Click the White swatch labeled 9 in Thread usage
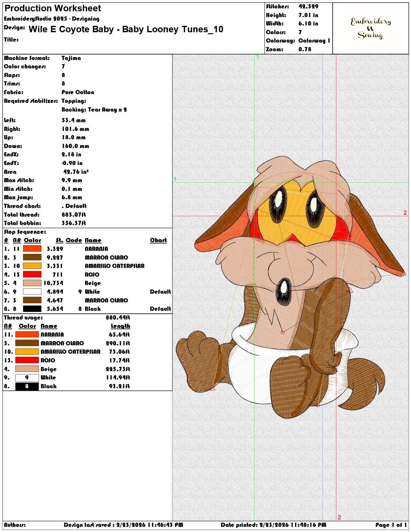The height and width of the screenshot is (532, 411). [x=27, y=378]
